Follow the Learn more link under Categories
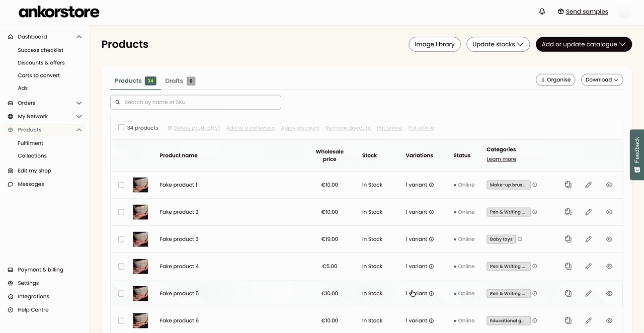644x333 pixels. [x=501, y=159]
